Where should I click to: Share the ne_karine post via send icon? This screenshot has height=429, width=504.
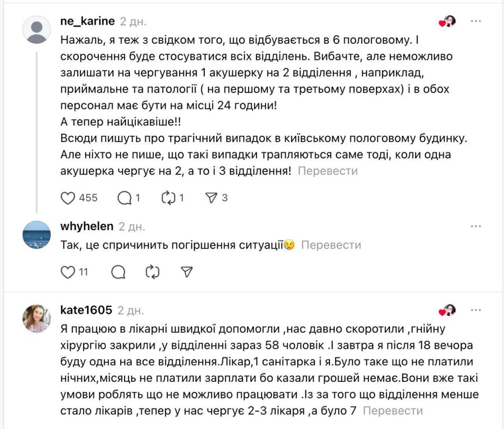[211, 198]
